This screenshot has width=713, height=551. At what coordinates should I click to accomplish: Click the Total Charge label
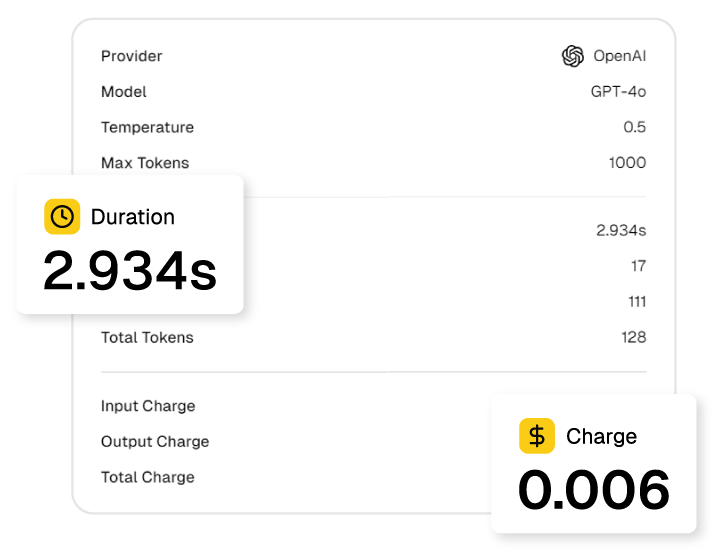click(x=148, y=478)
